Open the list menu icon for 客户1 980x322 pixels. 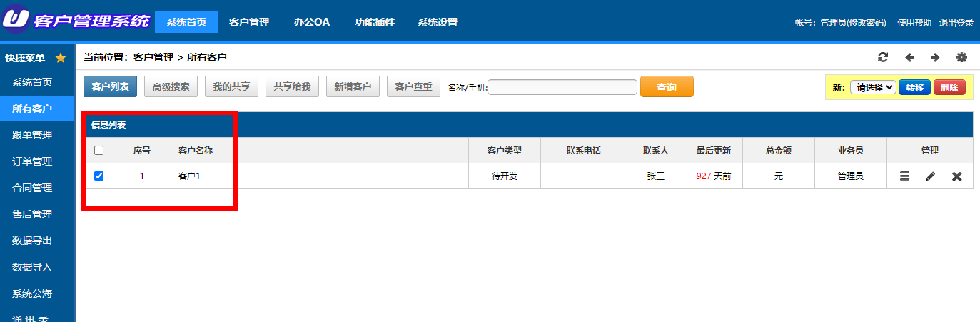click(904, 176)
